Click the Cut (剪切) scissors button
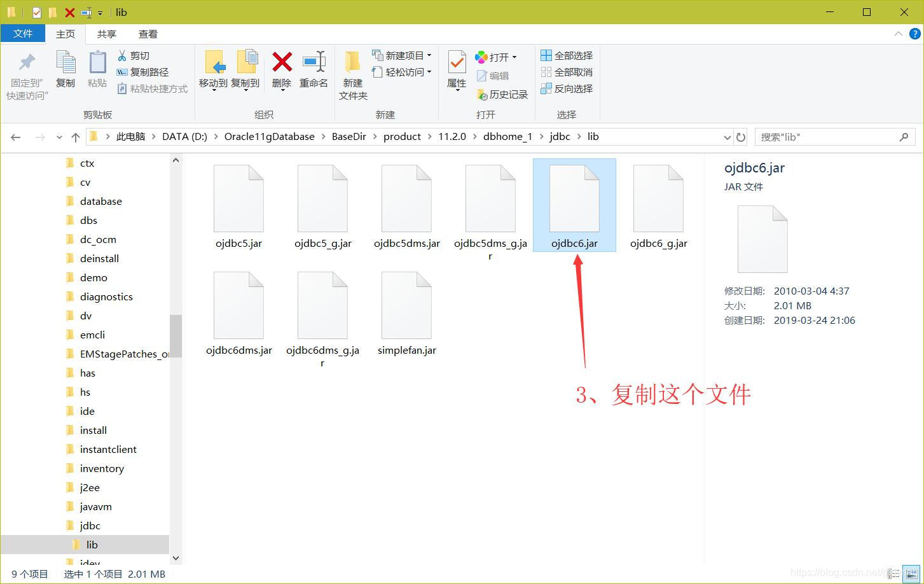Image resolution: width=924 pixels, height=584 pixels. 134,55
